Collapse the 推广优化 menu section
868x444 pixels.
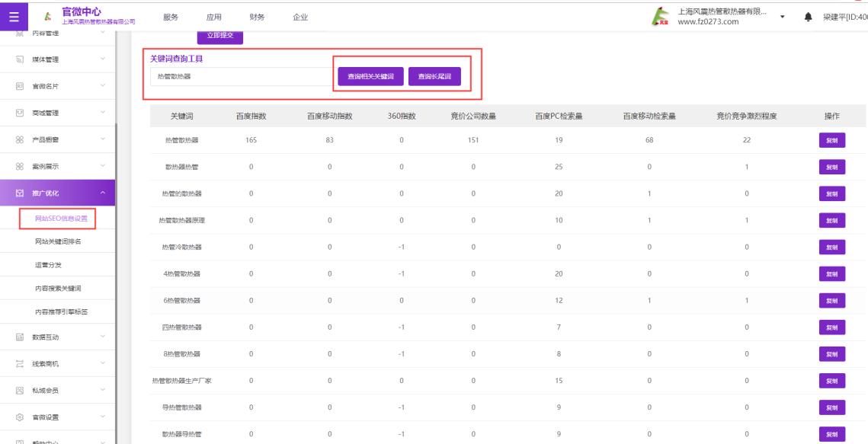(102, 193)
